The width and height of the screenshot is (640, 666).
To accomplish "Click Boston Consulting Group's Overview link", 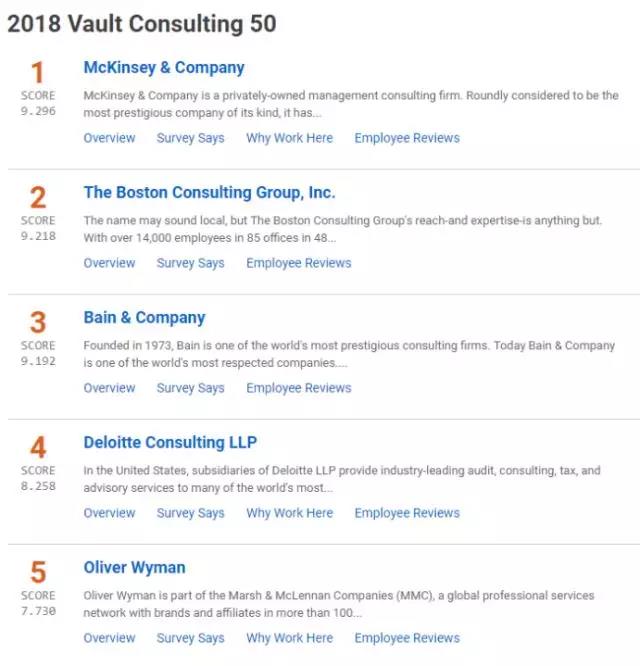I will [x=109, y=263].
